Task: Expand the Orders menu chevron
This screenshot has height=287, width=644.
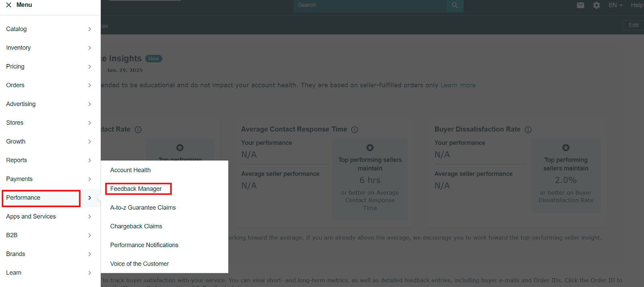Action: click(x=90, y=85)
